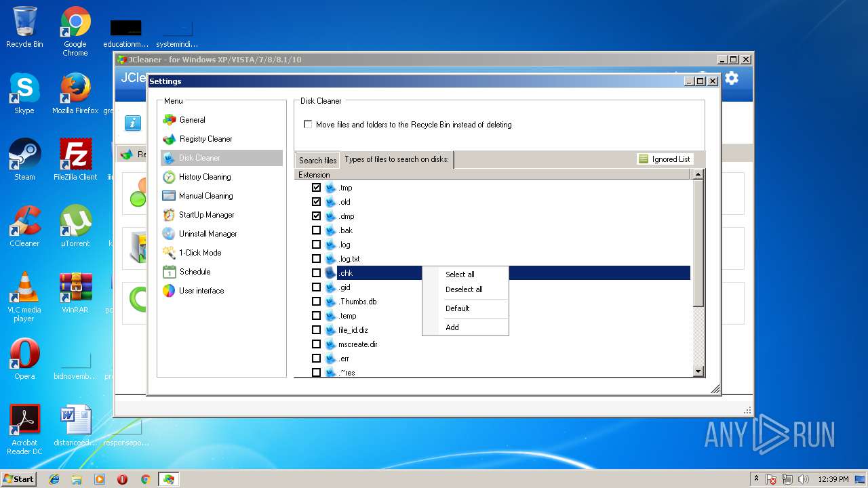Open Acrobat Reader DC shortcut

pyautogui.click(x=24, y=430)
